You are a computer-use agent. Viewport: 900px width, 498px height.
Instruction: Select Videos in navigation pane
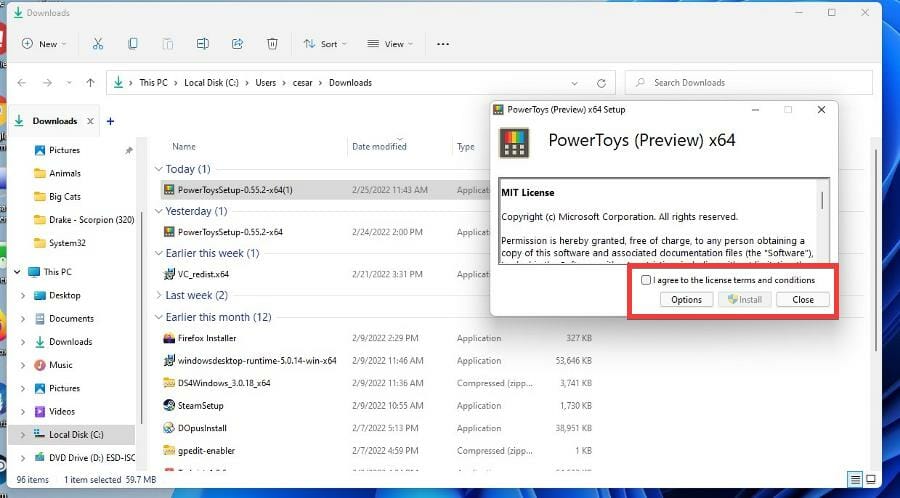(62, 411)
